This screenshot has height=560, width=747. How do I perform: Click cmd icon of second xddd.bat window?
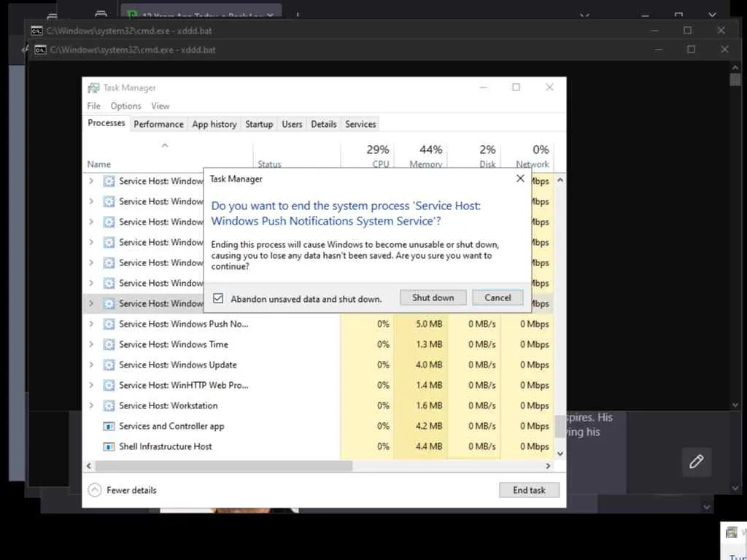coord(41,50)
